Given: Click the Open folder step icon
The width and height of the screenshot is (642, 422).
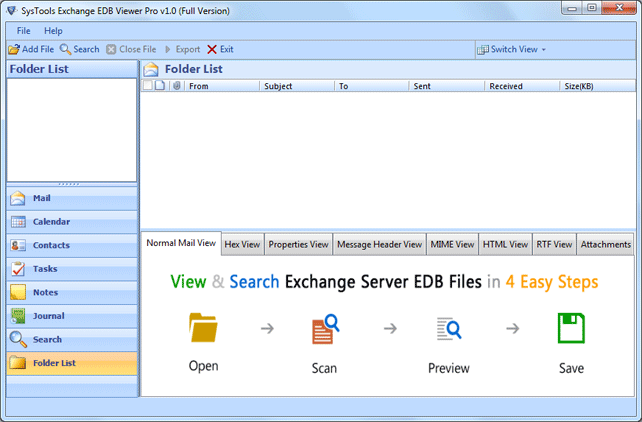Looking at the screenshot, I should pyautogui.click(x=203, y=327).
